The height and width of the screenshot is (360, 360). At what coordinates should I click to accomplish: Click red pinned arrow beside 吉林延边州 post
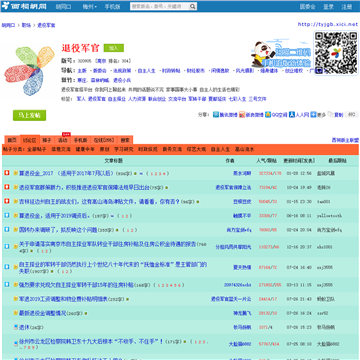(7, 201)
